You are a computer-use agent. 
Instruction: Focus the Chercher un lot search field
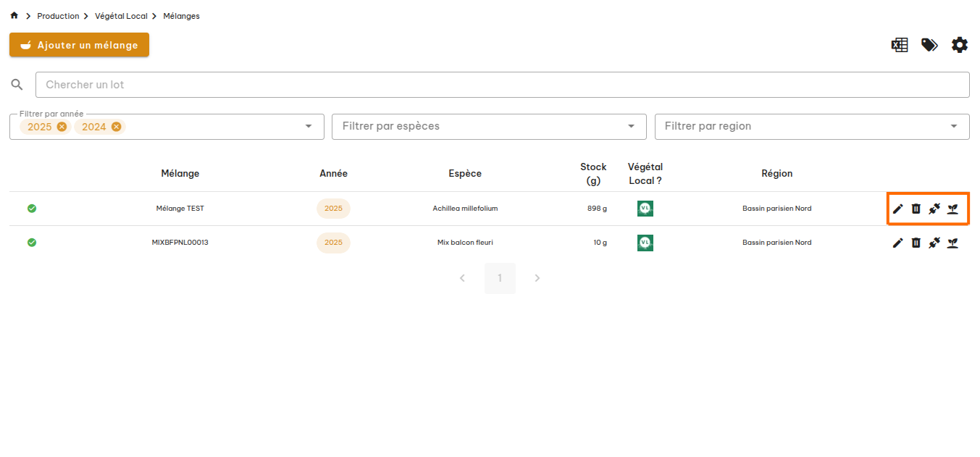pos(502,85)
